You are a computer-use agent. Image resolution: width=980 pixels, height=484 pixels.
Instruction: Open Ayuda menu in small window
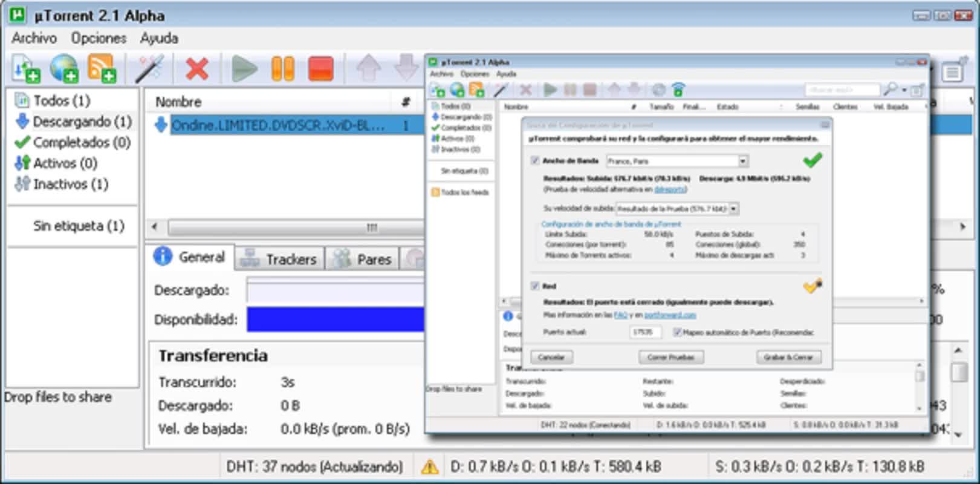pos(506,74)
